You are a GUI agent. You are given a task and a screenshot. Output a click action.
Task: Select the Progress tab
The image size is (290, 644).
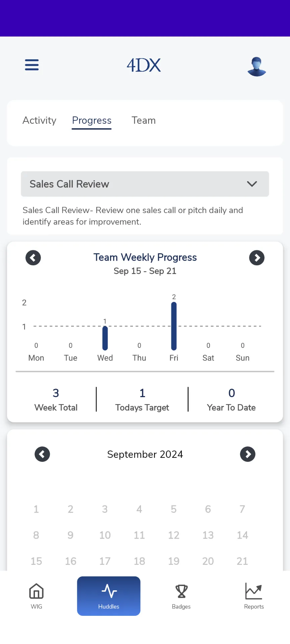[x=92, y=121]
